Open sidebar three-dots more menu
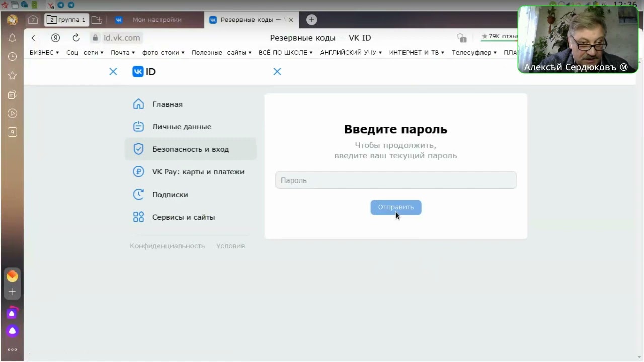 pyautogui.click(x=12, y=350)
